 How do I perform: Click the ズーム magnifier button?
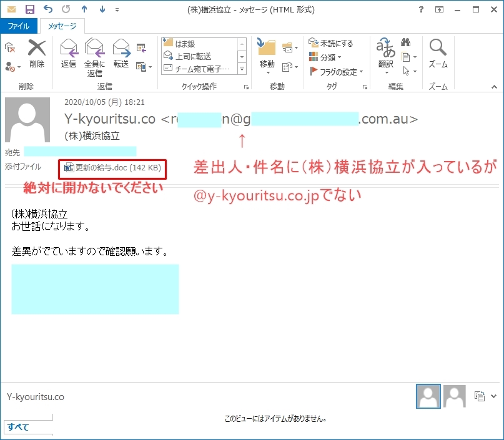(438, 54)
